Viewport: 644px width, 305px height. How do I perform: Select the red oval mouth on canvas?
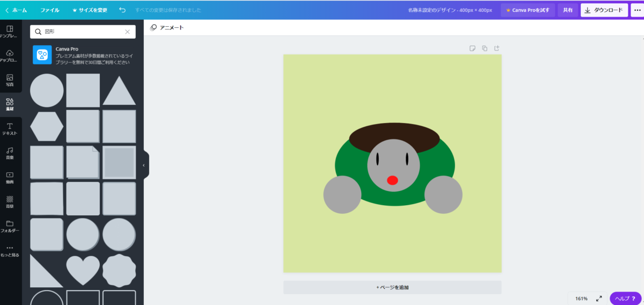[392, 180]
